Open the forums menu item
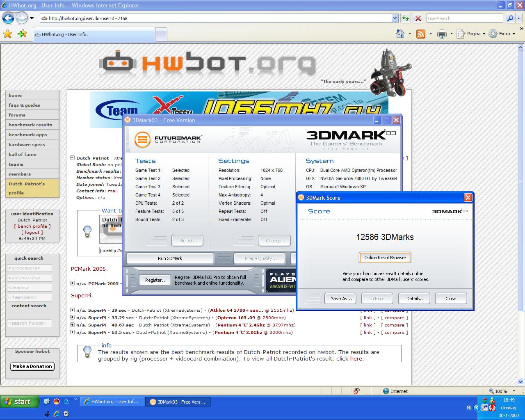Viewport: 525px width, 420px height. click(x=32, y=115)
